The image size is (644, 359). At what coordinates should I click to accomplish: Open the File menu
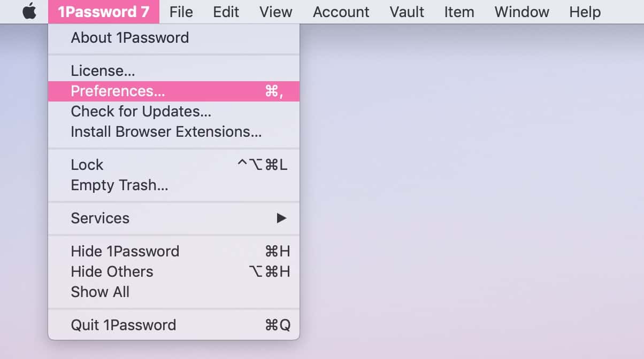(181, 12)
